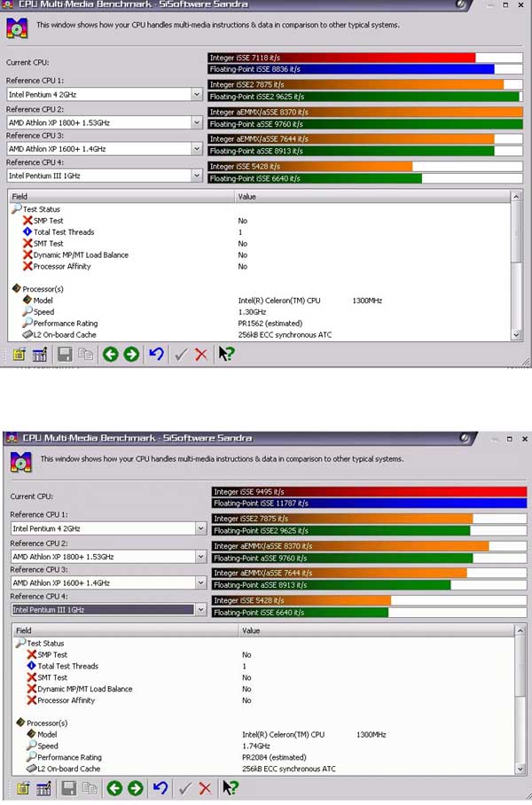
Task: Open the Reference CPU 1 dropdown in the upper window
Action: [197, 95]
